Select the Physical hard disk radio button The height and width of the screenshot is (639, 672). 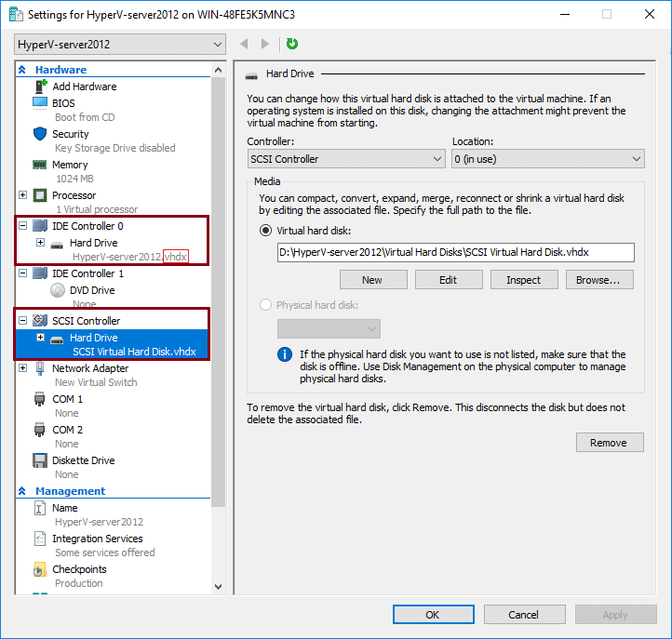266,304
